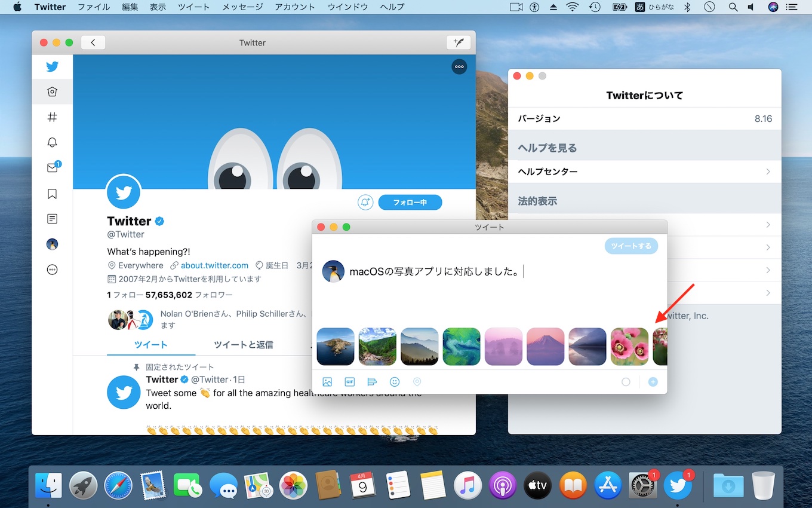Screen dimensions: 812x508
Task: Open 表示 menu
Action: point(158,7)
